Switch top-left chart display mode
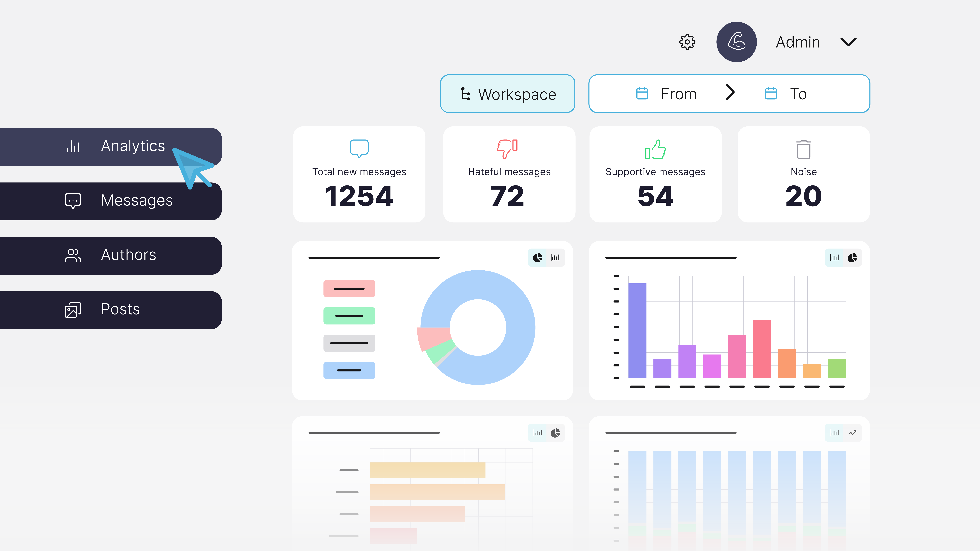Image resolution: width=980 pixels, height=551 pixels. click(555, 257)
